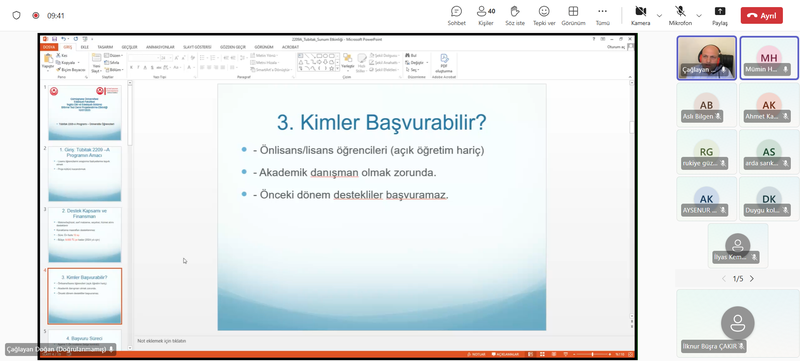This screenshot has width=800, height=361.
Task: Select Çağlayan's video tile
Action: click(707, 58)
